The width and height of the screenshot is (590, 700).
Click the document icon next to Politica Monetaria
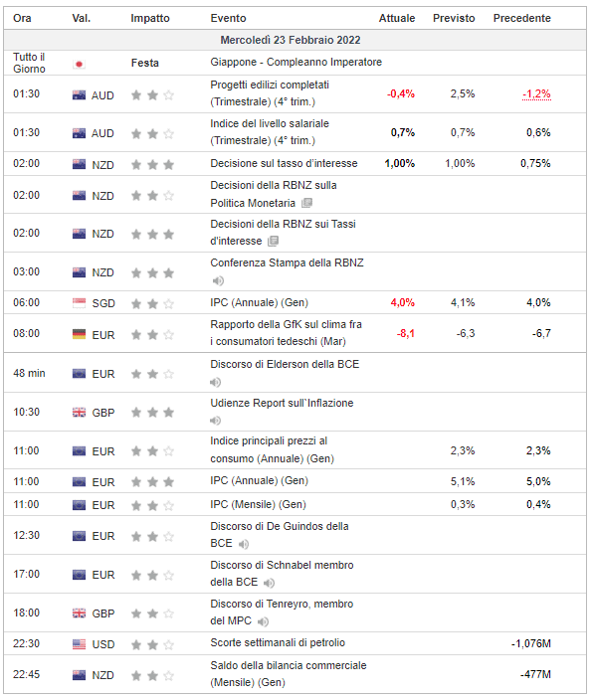coord(306,203)
